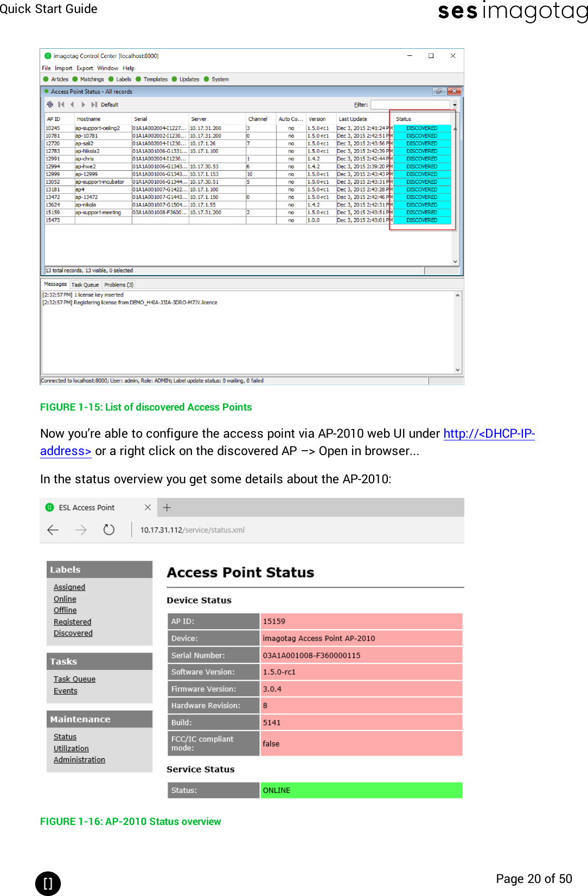Reload the ESL Access Point page
The width and height of the screenshot is (588, 896).
[109, 530]
